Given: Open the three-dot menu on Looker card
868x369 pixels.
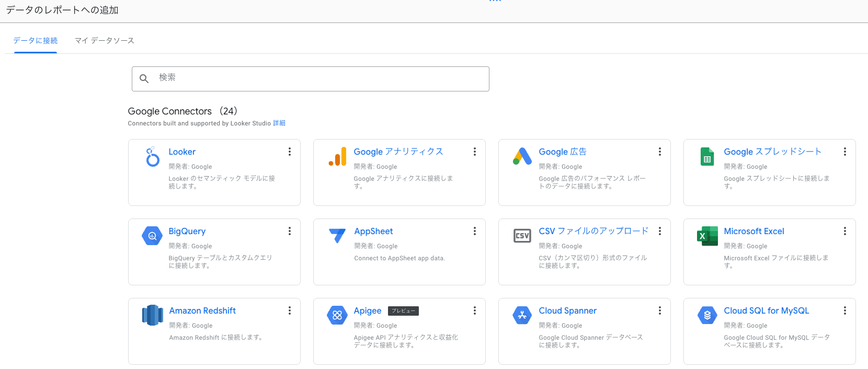Looking at the screenshot, I should (x=290, y=152).
